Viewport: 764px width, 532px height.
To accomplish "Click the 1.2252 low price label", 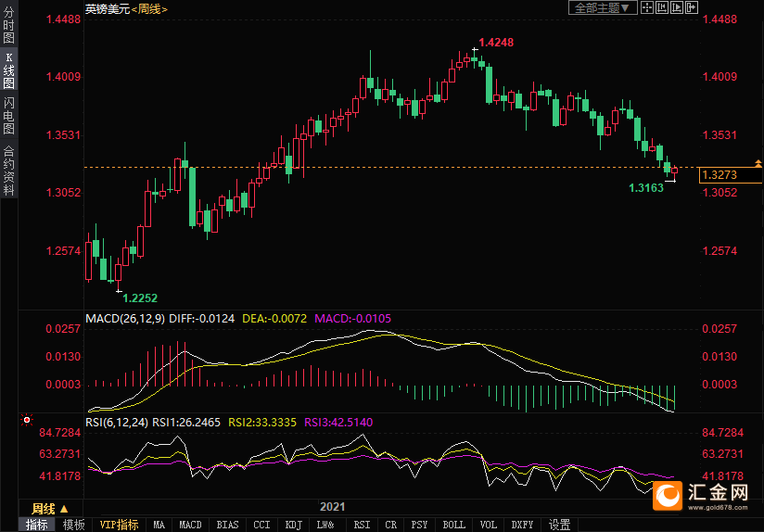I will [140, 298].
